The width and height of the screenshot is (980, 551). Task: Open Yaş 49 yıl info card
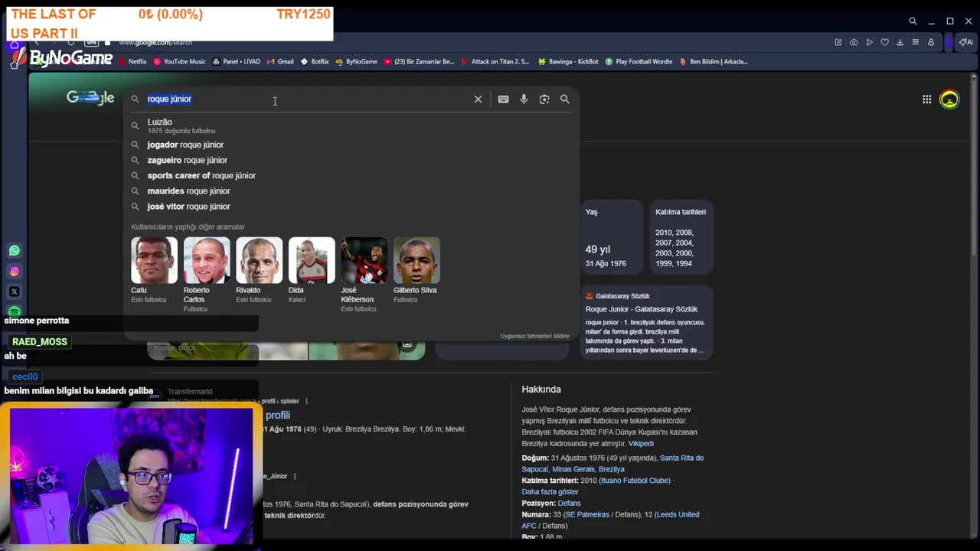point(610,237)
